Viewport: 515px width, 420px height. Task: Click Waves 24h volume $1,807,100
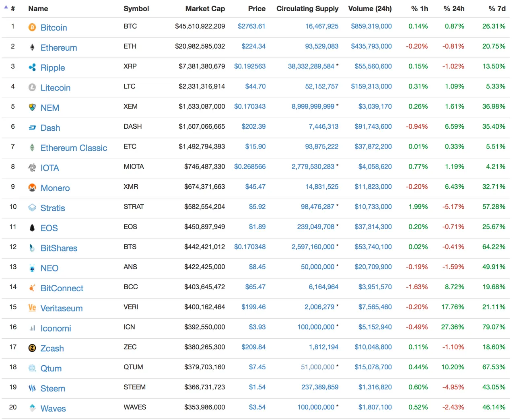click(375, 407)
